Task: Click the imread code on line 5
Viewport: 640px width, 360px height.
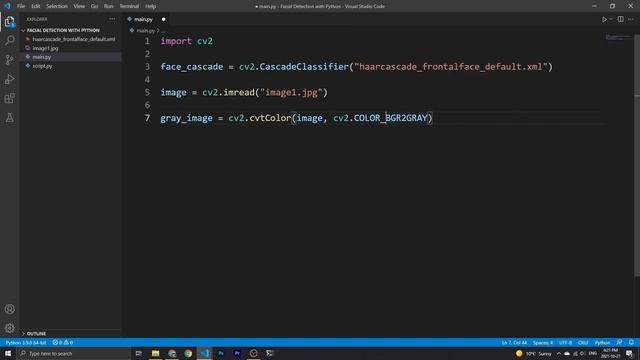Action: pos(239,92)
